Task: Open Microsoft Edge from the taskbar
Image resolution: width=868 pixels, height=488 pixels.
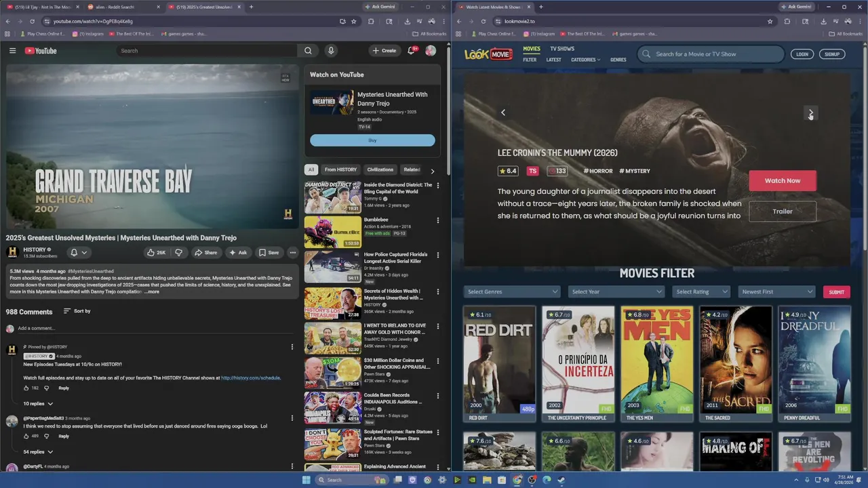Action: click(x=547, y=480)
